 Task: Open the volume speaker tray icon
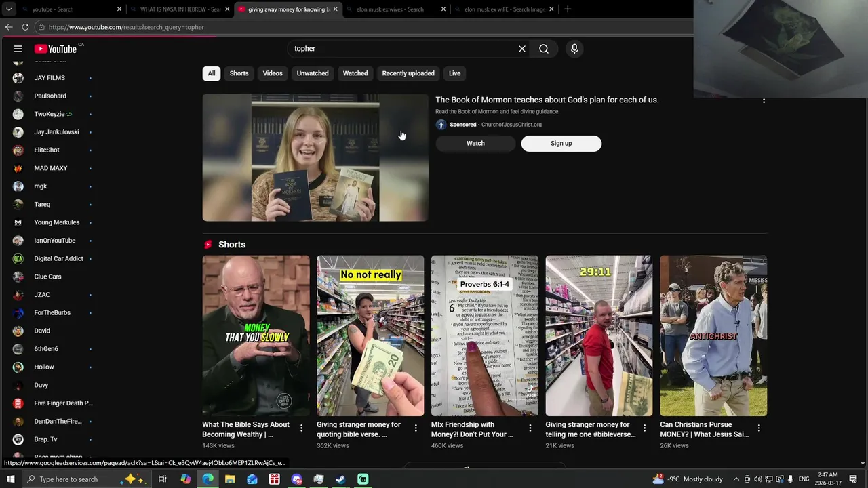pyautogui.click(x=758, y=479)
